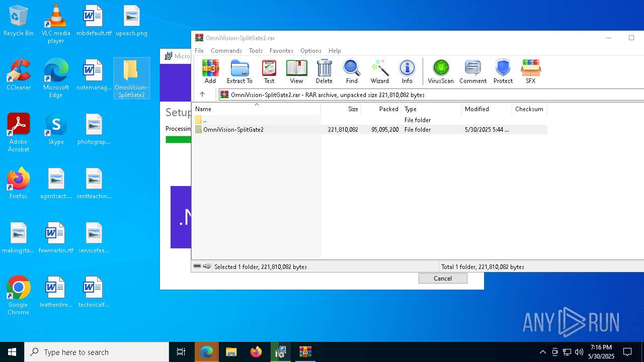Click the Protect archive icon

point(503,71)
